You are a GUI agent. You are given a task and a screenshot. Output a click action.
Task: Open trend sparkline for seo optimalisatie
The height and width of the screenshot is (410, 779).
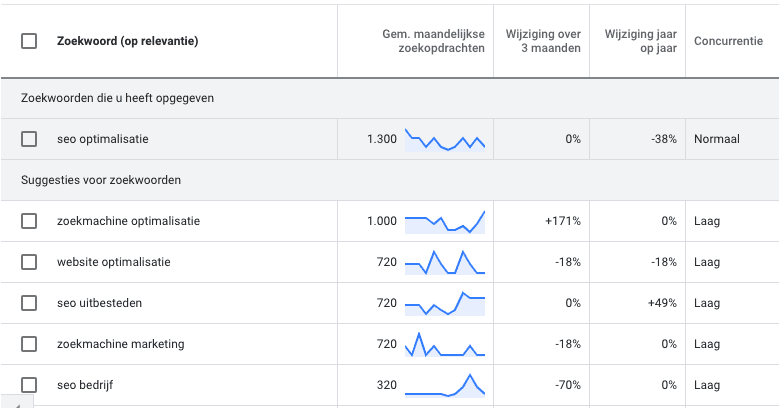(445, 139)
